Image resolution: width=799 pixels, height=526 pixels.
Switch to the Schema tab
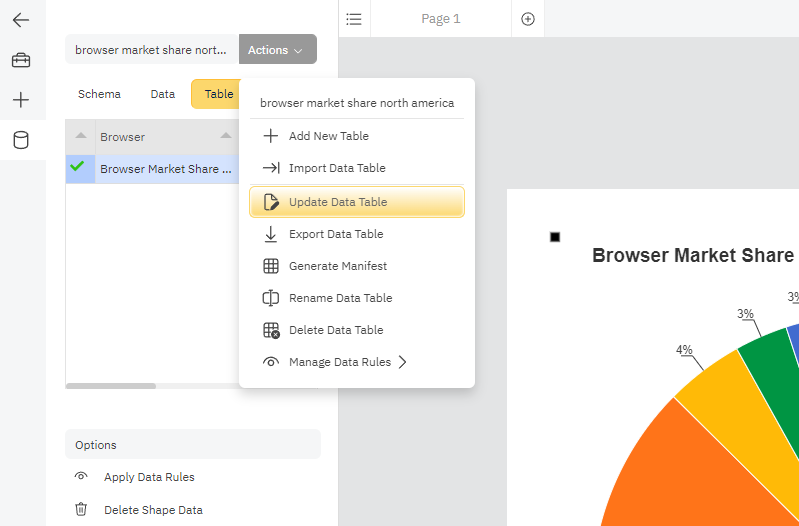(x=99, y=94)
